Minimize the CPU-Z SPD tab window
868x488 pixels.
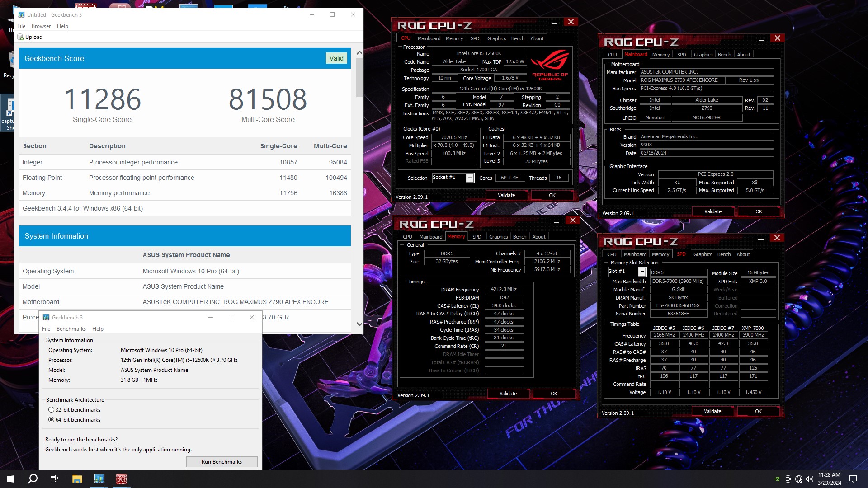(x=761, y=239)
